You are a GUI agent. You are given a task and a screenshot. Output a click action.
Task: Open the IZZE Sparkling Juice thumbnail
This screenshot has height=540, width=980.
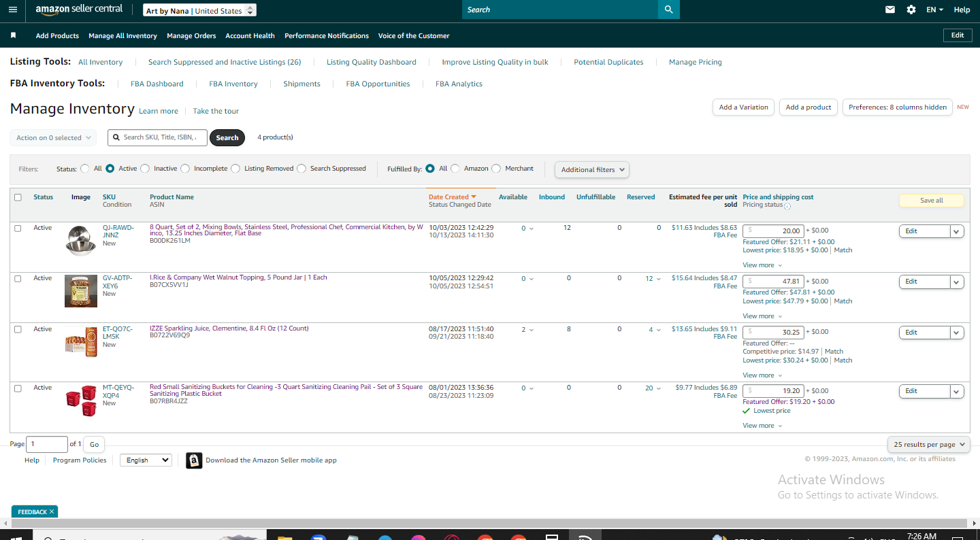coord(81,341)
